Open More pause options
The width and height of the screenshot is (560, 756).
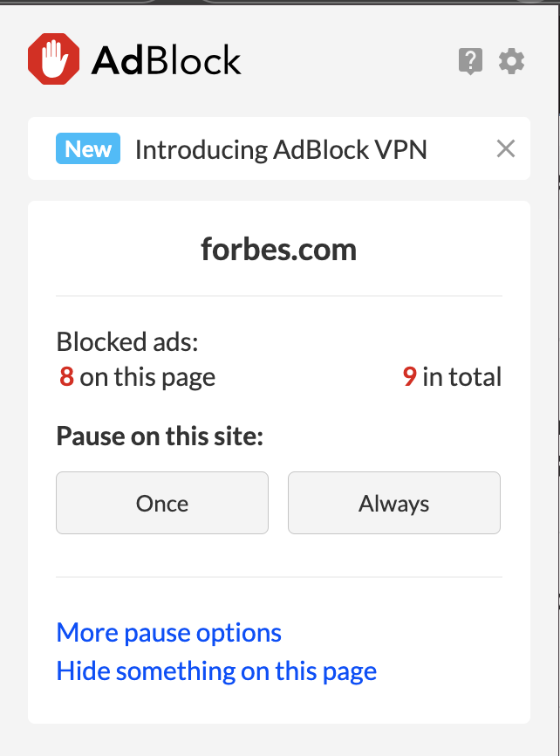pyautogui.click(x=168, y=633)
